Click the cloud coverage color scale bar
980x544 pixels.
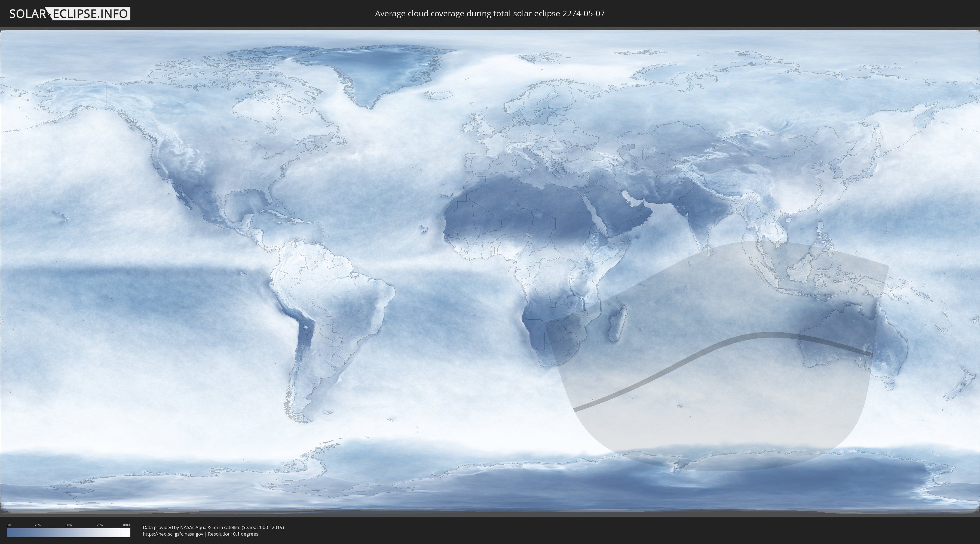coord(69,533)
